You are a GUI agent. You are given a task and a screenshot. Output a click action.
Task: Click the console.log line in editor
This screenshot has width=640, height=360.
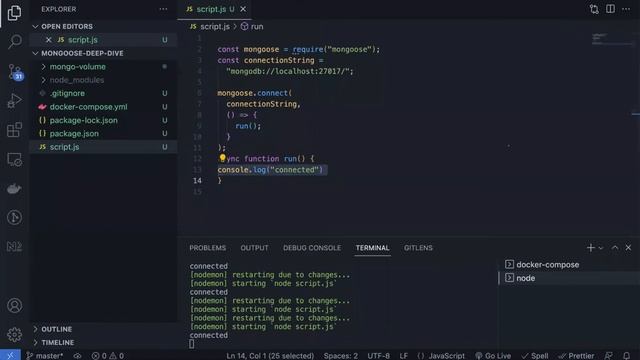click(270, 169)
